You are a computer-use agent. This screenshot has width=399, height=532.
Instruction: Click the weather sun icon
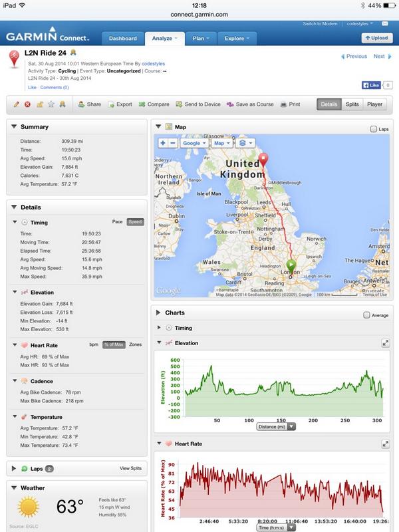click(29, 507)
